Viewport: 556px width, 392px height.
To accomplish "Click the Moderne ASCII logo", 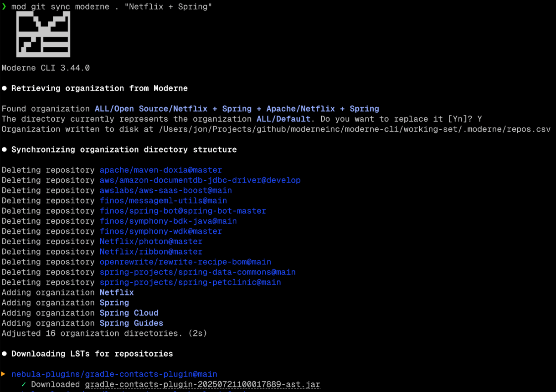I will (43, 34).
